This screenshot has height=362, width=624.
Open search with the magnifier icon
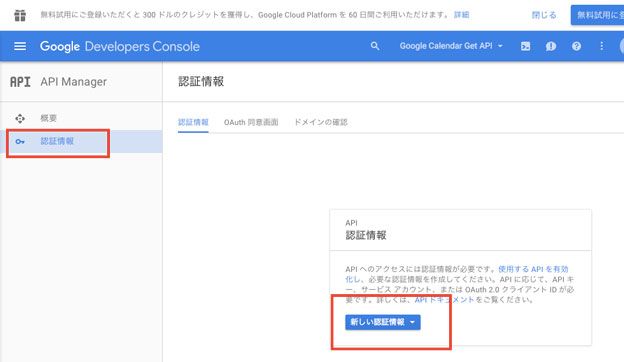coord(375,46)
